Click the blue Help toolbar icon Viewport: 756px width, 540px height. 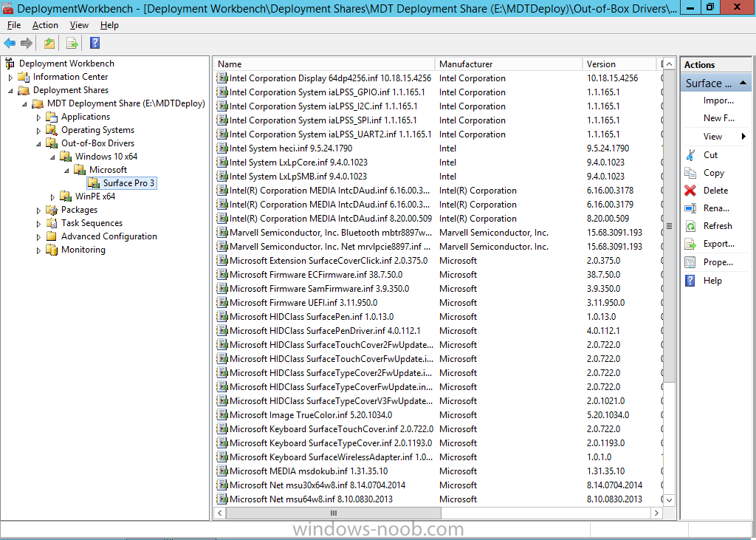pyautogui.click(x=95, y=44)
